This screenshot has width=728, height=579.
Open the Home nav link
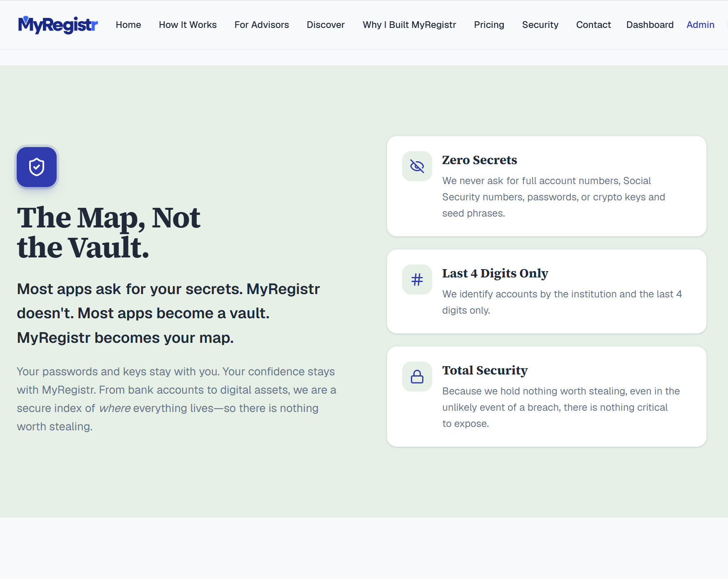(128, 25)
